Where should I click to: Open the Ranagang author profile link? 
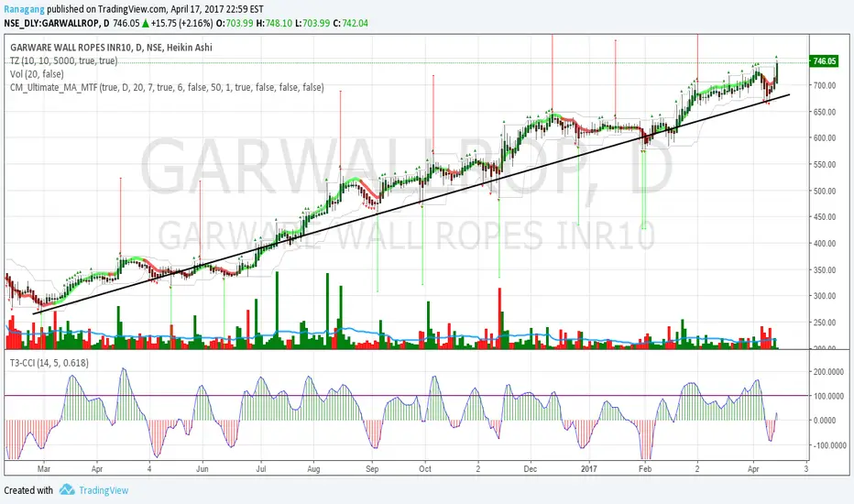(24, 9)
